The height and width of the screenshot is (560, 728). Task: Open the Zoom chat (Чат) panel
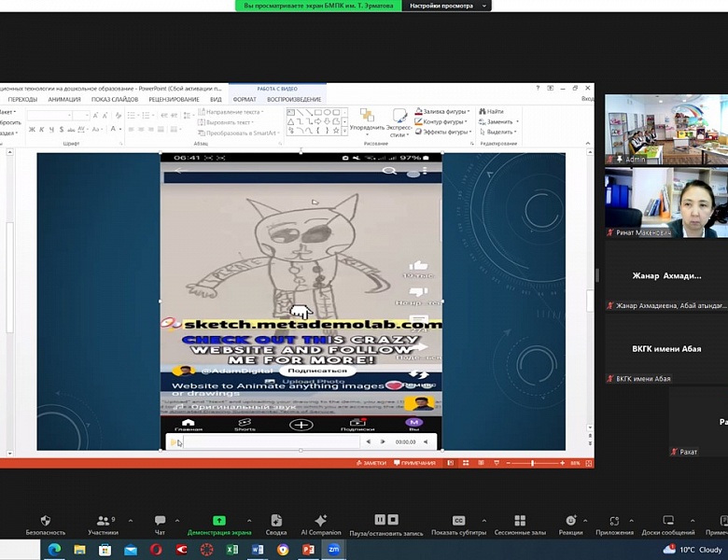pos(160,521)
